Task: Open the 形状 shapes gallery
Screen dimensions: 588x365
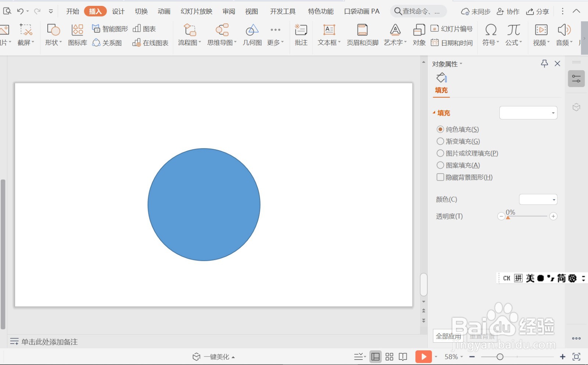Action: tap(53, 35)
